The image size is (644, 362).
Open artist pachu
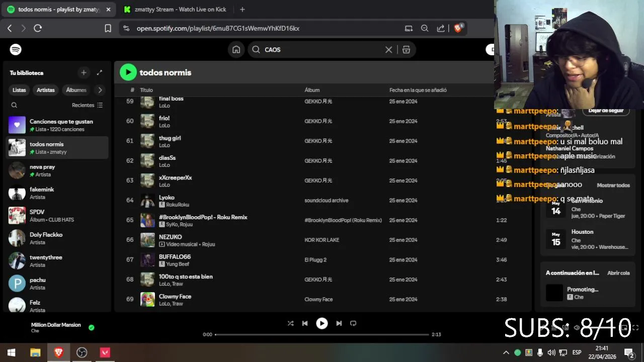tap(57, 283)
